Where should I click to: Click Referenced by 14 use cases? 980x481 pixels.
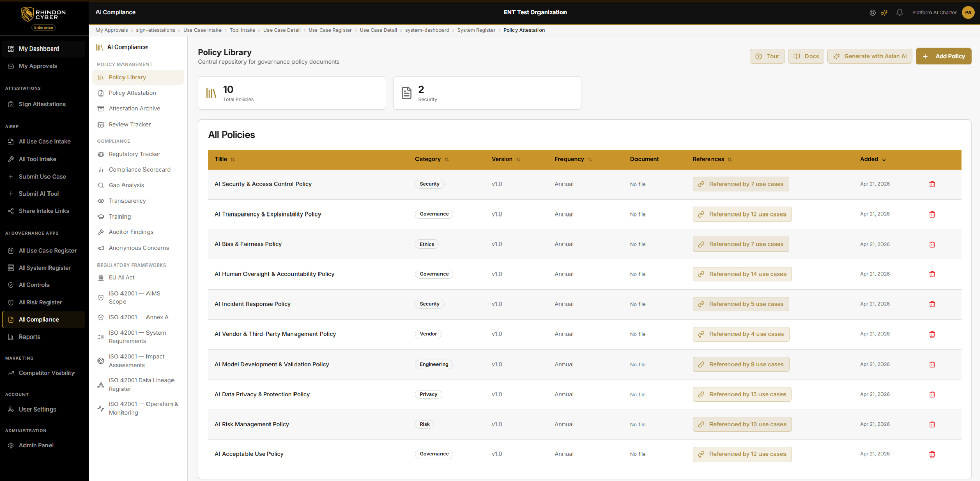742,274
